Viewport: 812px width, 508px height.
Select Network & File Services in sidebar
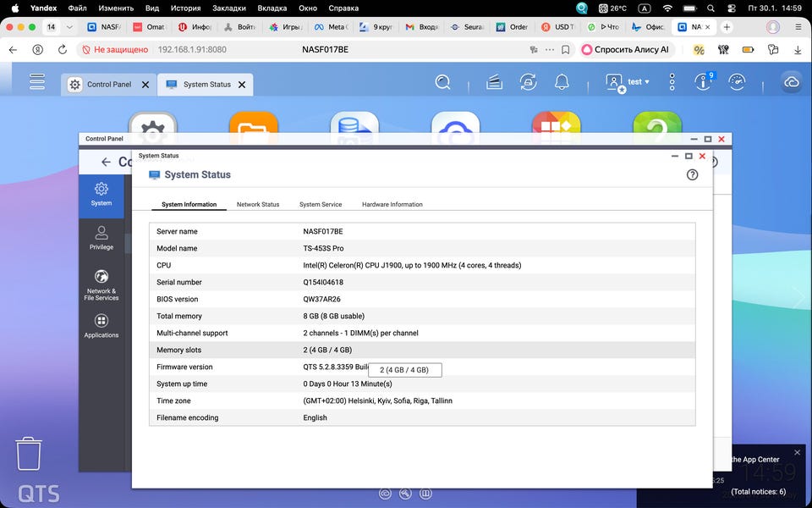tap(101, 284)
